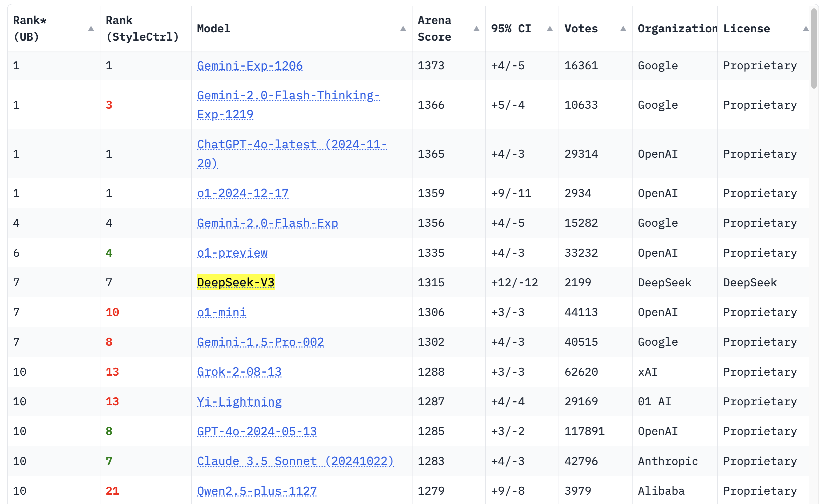Image resolution: width=823 pixels, height=504 pixels.
Task: Open Gemini-Exp-1206 model link
Action: (x=250, y=66)
